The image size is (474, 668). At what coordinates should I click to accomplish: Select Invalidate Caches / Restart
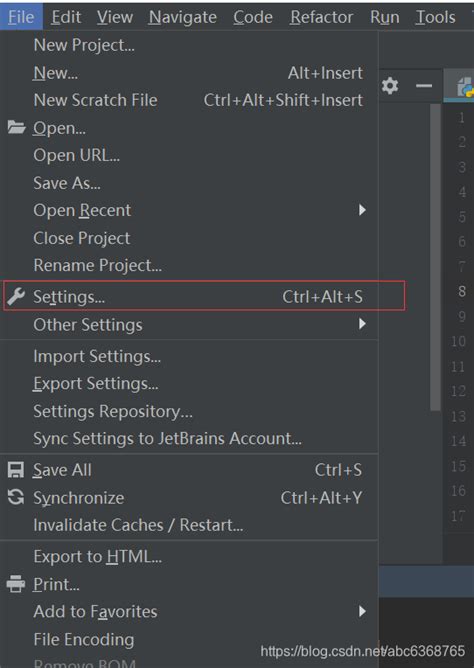(x=189, y=525)
